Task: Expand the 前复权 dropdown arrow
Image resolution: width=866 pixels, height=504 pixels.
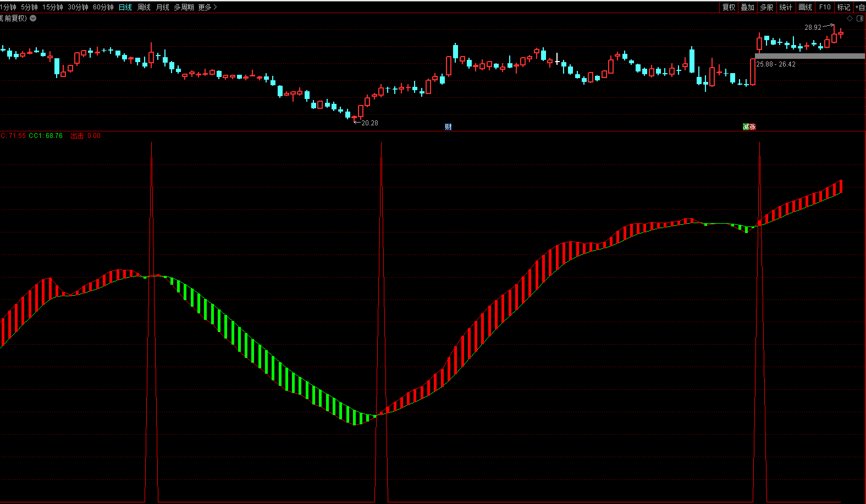Action: [x=33, y=18]
